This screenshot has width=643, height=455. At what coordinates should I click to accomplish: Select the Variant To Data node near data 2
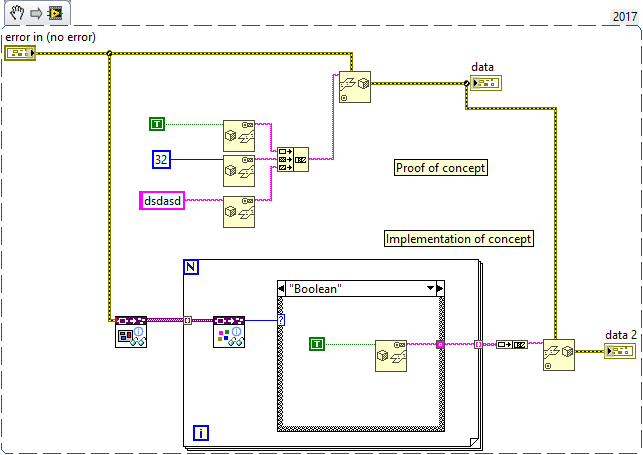[559, 355]
